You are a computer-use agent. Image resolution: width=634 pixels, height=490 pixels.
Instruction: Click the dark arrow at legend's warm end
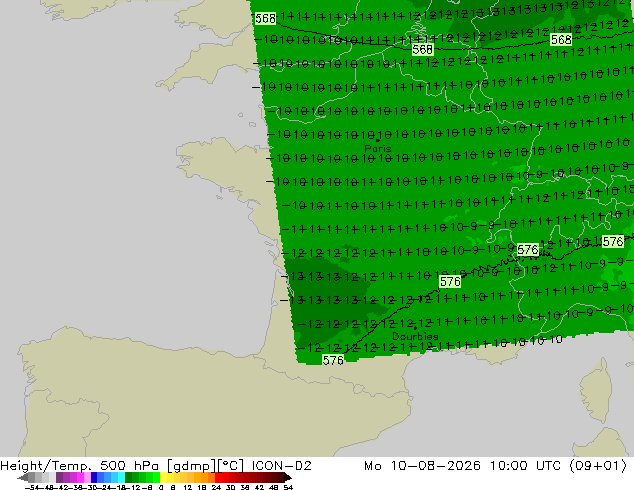click(x=288, y=477)
